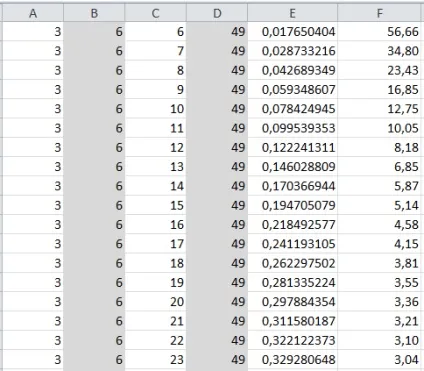This screenshot has height=371, width=424.
Task: Select cell showing 23,43
Action: tap(379, 70)
